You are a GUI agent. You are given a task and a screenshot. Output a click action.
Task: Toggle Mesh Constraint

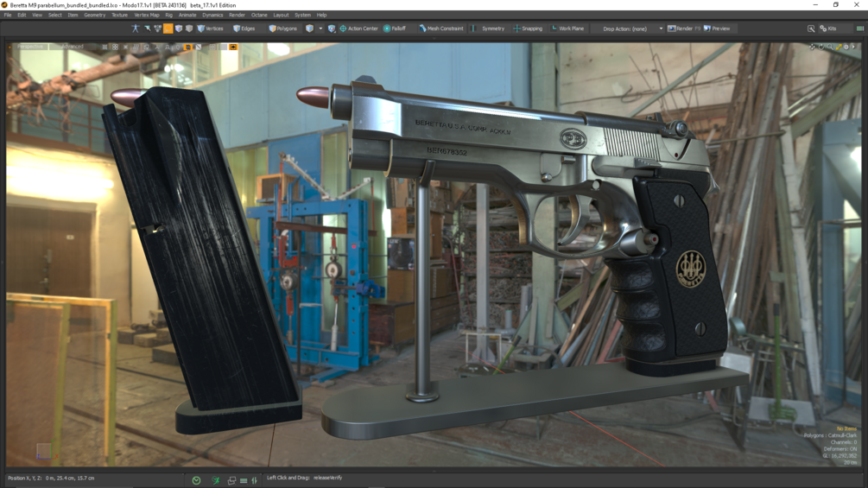pos(441,29)
